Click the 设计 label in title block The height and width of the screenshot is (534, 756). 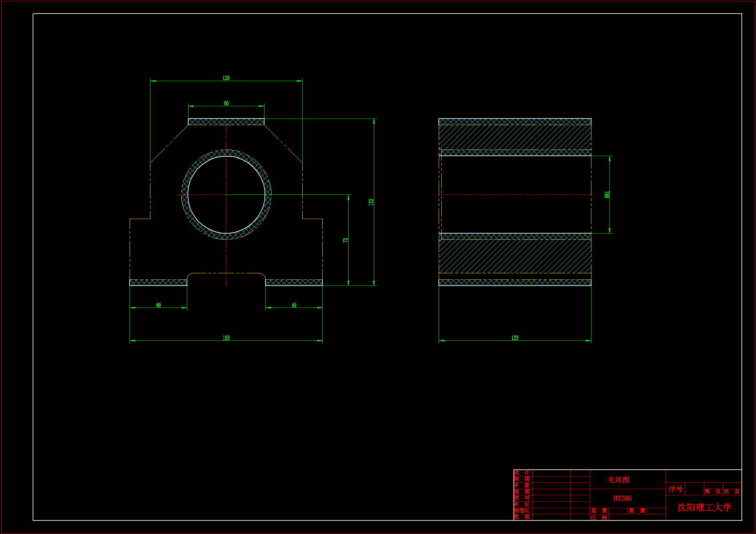tap(522, 473)
